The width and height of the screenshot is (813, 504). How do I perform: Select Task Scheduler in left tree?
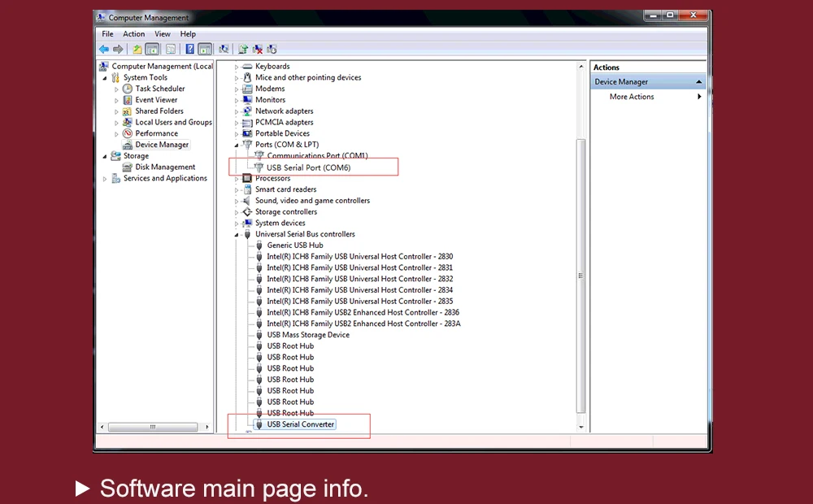click(x=159, y=89)
